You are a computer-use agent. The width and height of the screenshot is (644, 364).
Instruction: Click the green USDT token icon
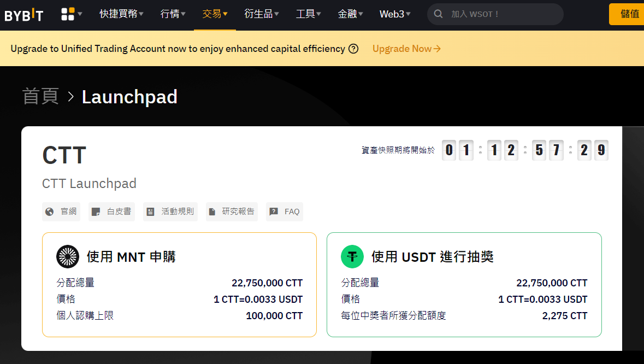tap(352, 256)
